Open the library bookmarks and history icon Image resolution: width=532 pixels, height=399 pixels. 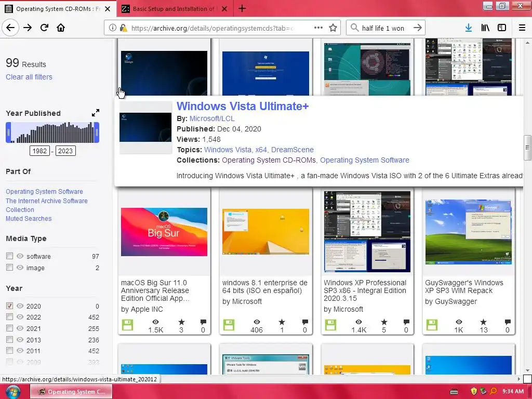click(485, 28)
